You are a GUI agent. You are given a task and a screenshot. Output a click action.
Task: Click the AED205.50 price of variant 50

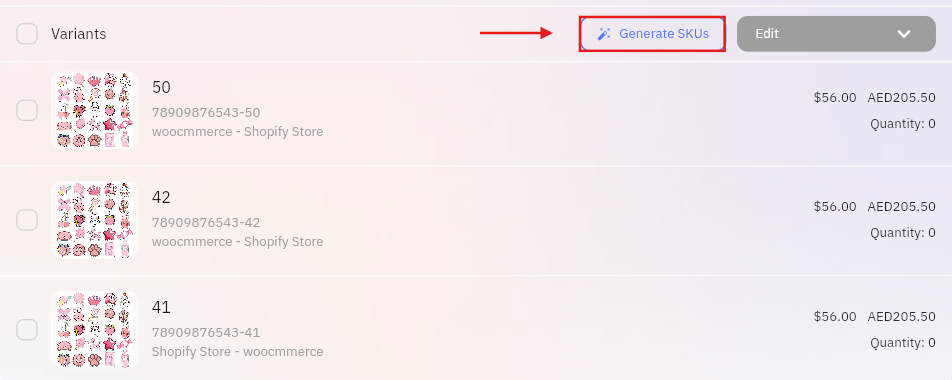click(901, 97)
